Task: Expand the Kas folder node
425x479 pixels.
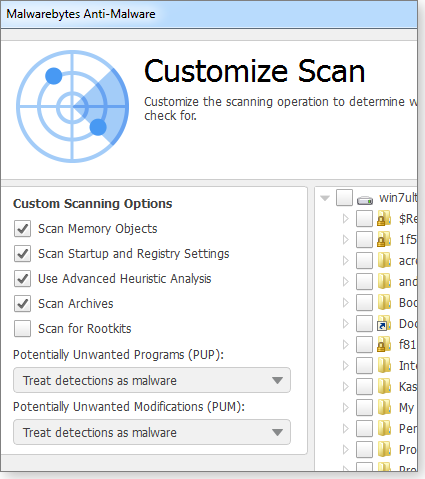Action: coord(346,387)
